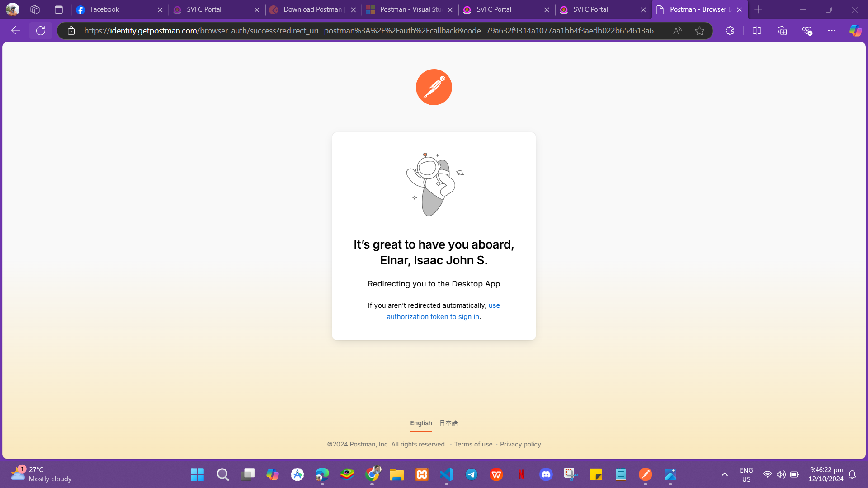868x488 pixels.
Task: Switch to Postman - Visual Studio tab
Action: pyautogui.click(x=410, y=9)
